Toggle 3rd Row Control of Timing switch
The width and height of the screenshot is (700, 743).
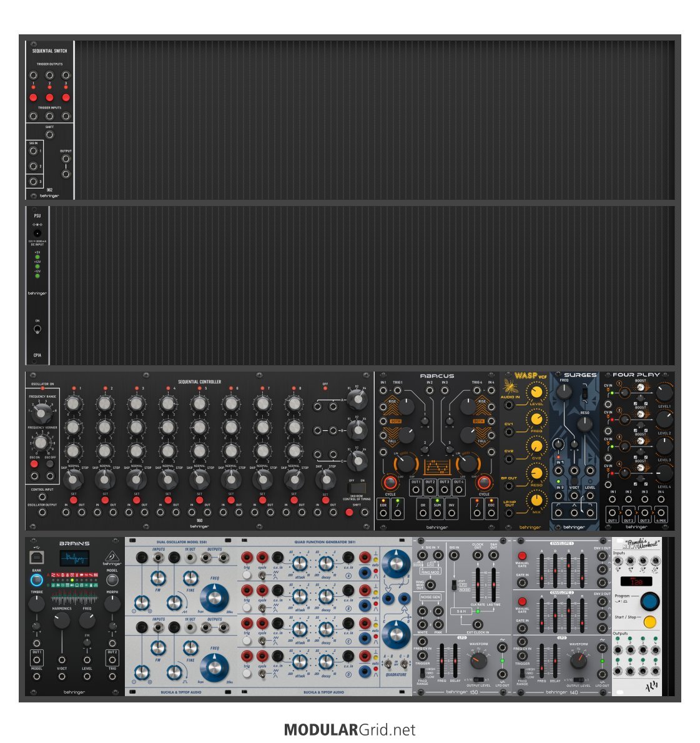point(357,488)
